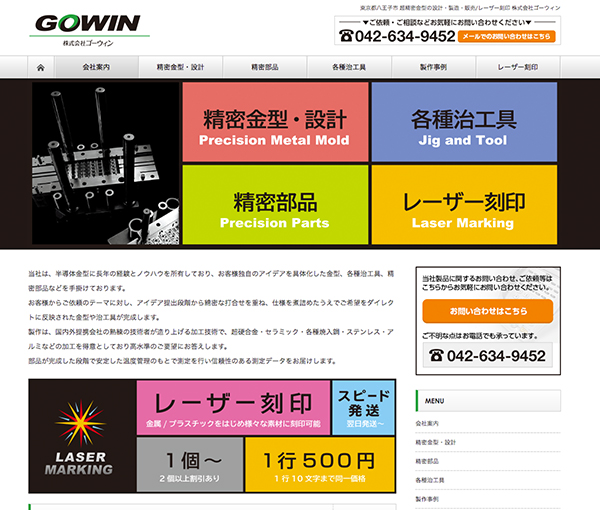Click the sidebar MENU heading
Viewport: 600px width, 510px height.
click(488, 401)
